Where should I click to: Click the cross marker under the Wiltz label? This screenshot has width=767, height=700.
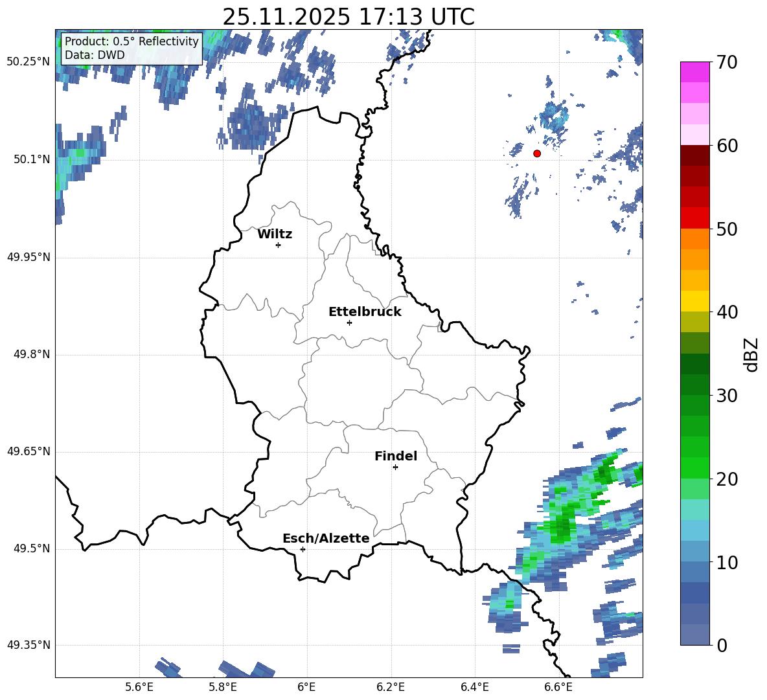pyautogui.click(x=279, y=245)
